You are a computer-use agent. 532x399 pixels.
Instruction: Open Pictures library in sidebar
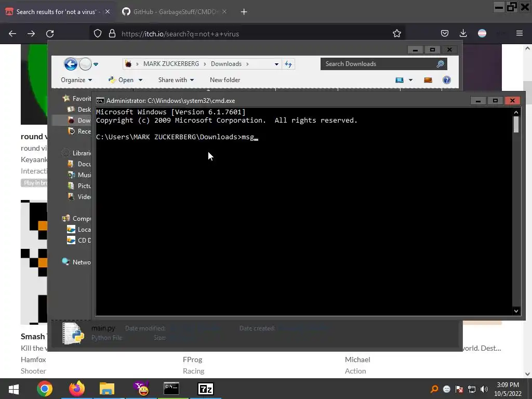pyautogui.click(x=79, y=185)
